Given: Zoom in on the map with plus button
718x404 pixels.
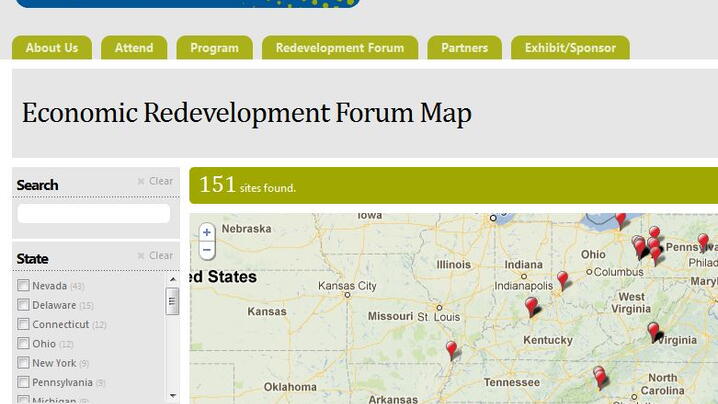Looking at the screenshot, I should click(207, 233).
